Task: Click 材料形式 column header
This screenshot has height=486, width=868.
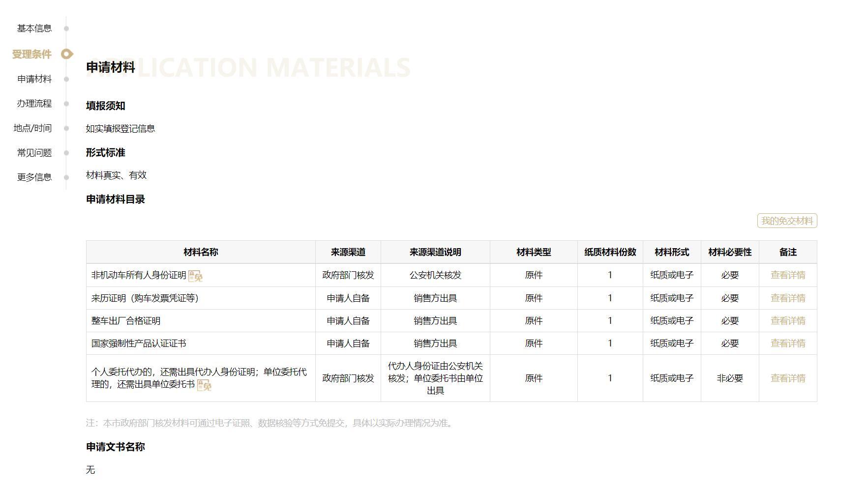Action: click(x=672, y=252)
